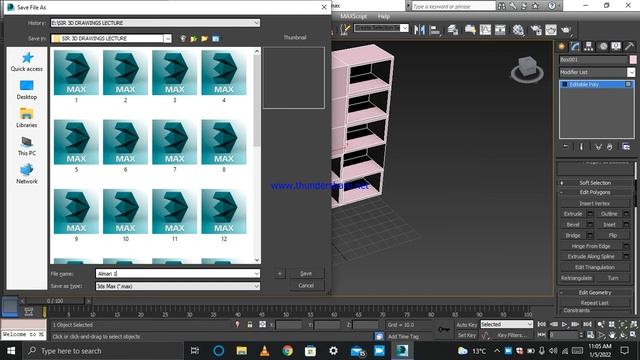Go to This PC location
This screenshot has height=360, width=640.
(x=27, y=146)
